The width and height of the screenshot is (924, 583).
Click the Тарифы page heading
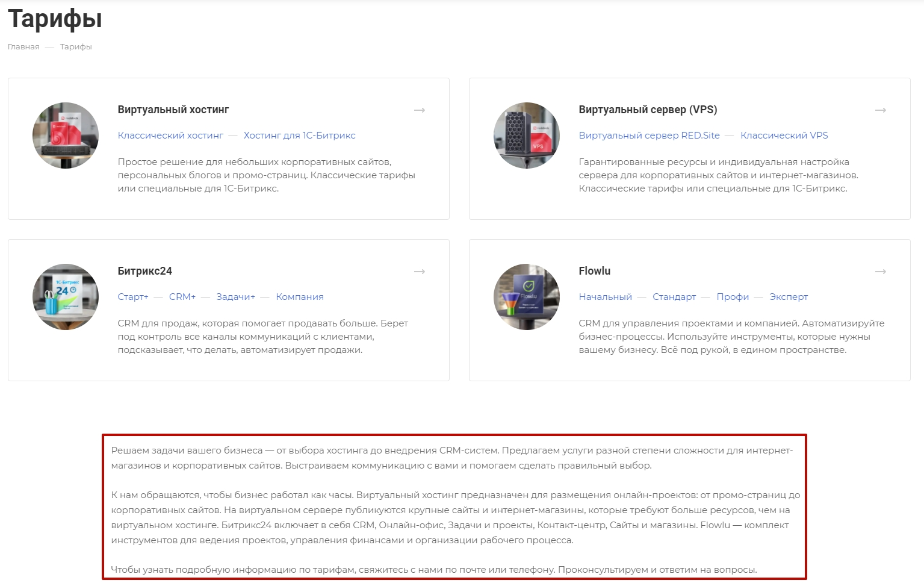click(x=55, y=19)
